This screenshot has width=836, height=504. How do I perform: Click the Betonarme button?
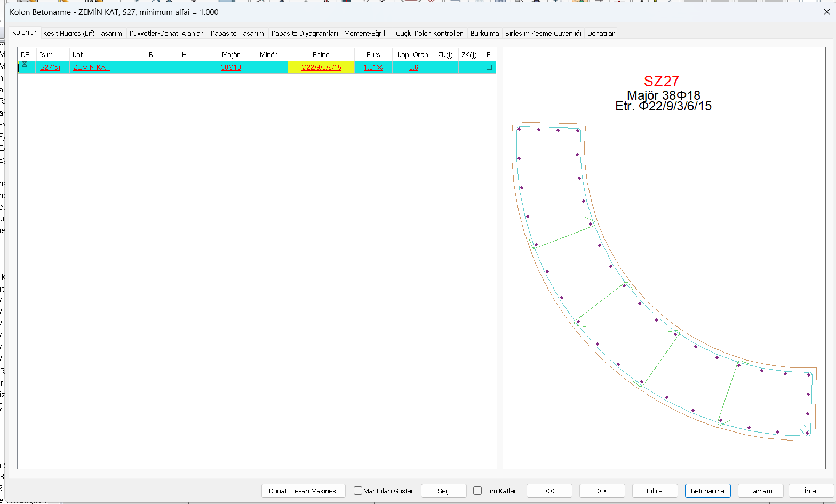tap(707, 491)
